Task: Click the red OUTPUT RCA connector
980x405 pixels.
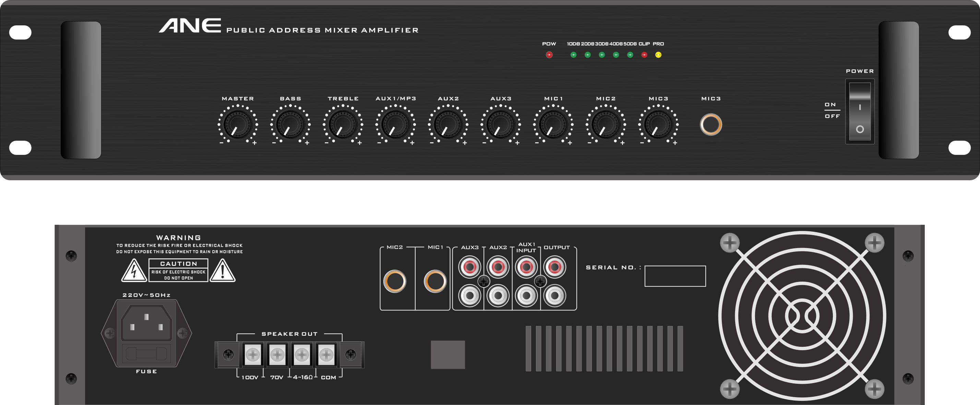Action: [x=554, y=267]
